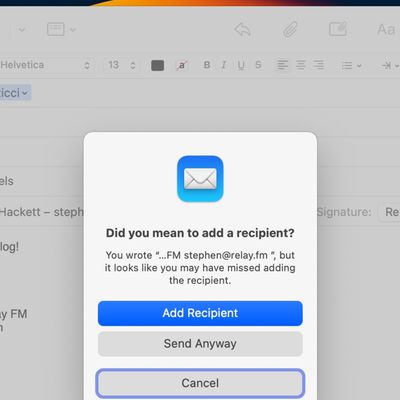
Task: Open the list style dropdown
Action: tap(351, 65)
